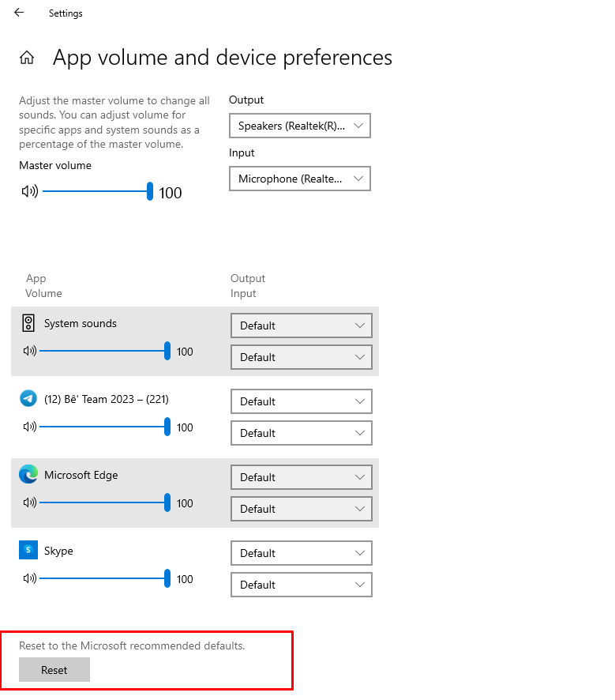This screenshot has height=700, width=615.
Task: Click 'Reset to the Microsoft recommended defaults.' text
Action: 132,645
